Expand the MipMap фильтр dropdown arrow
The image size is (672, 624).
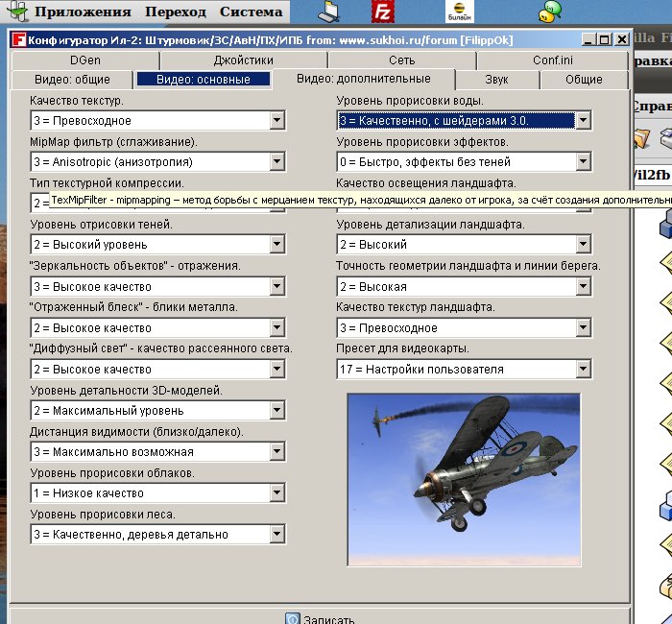pos(276,162)
